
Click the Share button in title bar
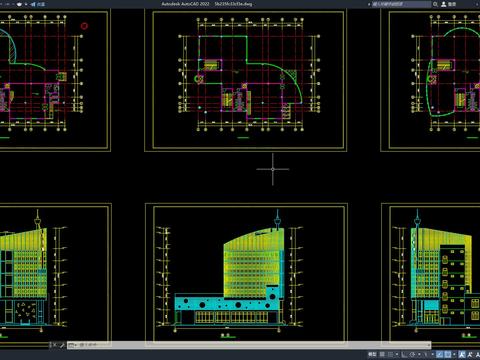click(x=38, y=4)
